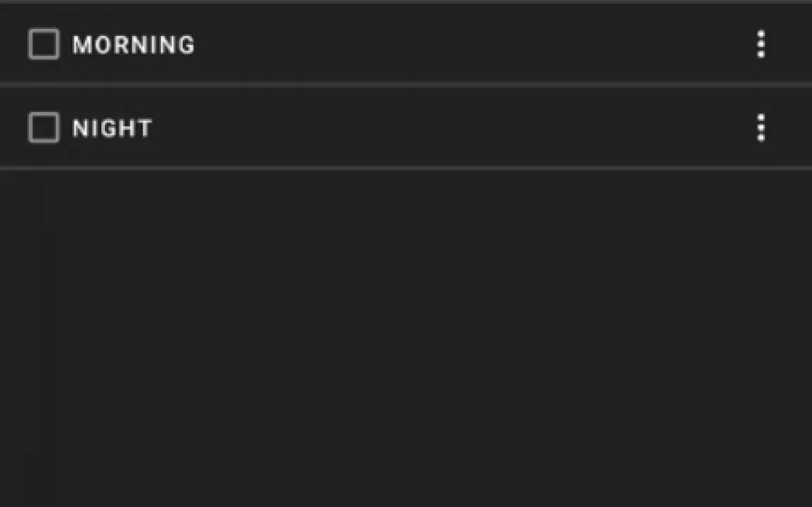Click the kebab icon beside NIGHT

click(x=760, y=128)
